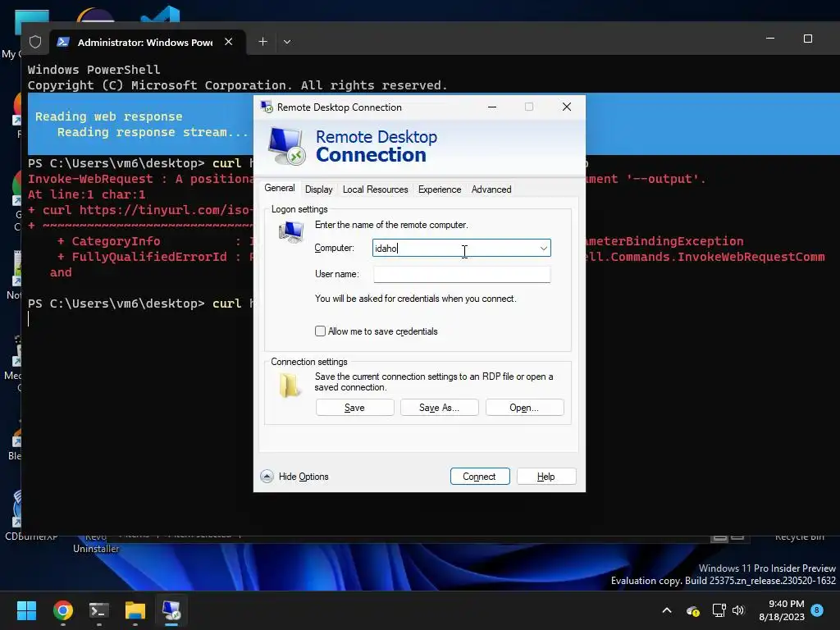Close the Administrator PowerShell tab
840x630 pixels.
click(228, 42)
